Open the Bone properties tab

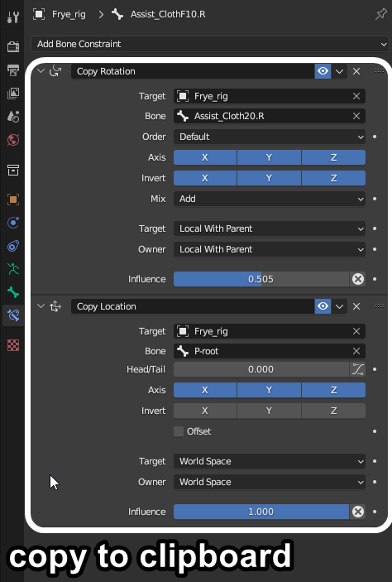point(13,292)
